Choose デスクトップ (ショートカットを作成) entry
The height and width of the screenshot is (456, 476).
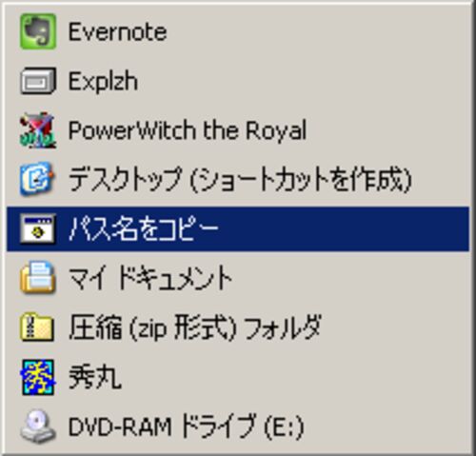238,180
